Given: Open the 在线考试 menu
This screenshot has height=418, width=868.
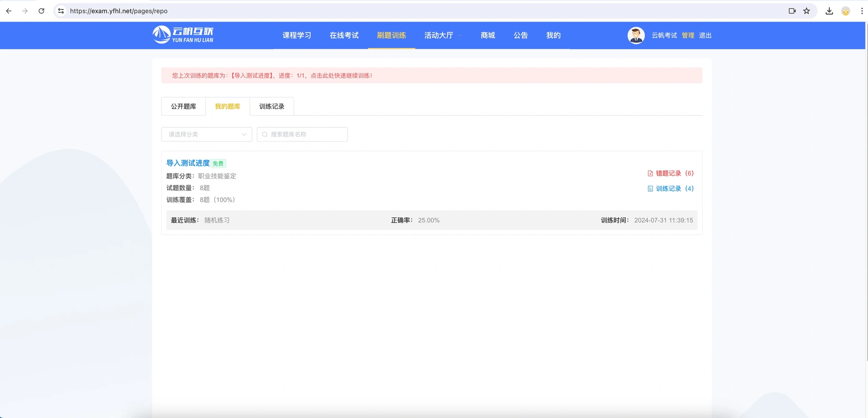Looking at the screenshot, I should 344,35.
